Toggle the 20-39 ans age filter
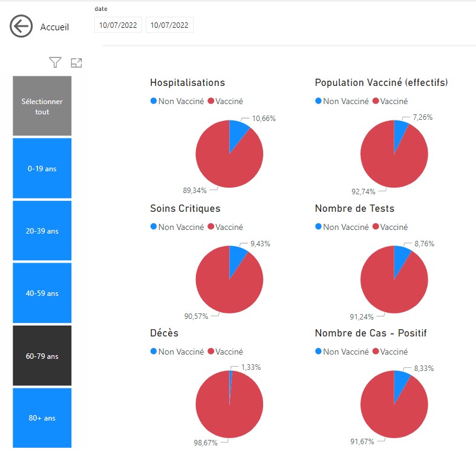Screen dimensions: 476x449 42,231
